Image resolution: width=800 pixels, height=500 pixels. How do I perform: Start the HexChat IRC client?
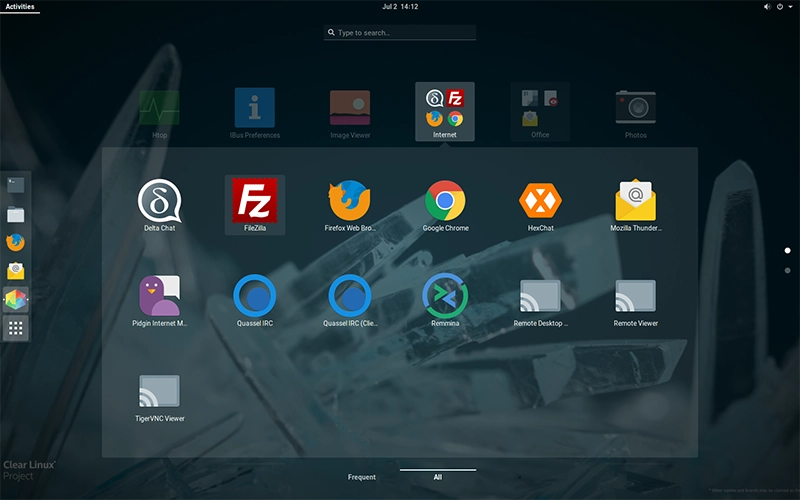540,205
